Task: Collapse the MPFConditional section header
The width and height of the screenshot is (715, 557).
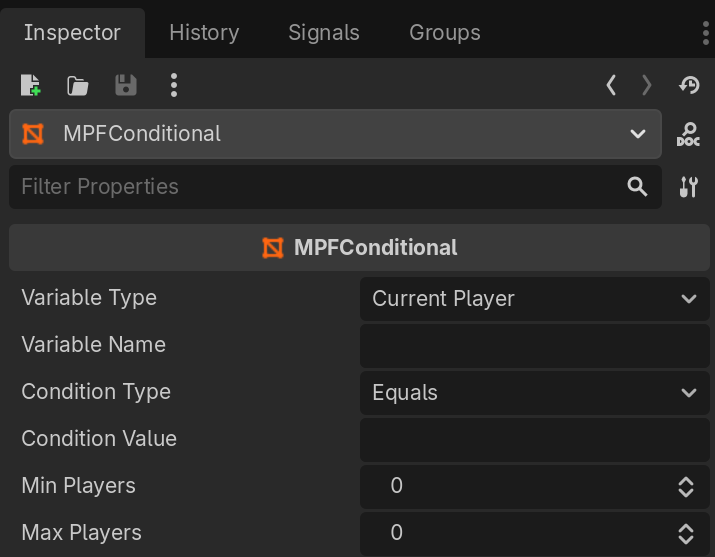Action: pos(359,247)
